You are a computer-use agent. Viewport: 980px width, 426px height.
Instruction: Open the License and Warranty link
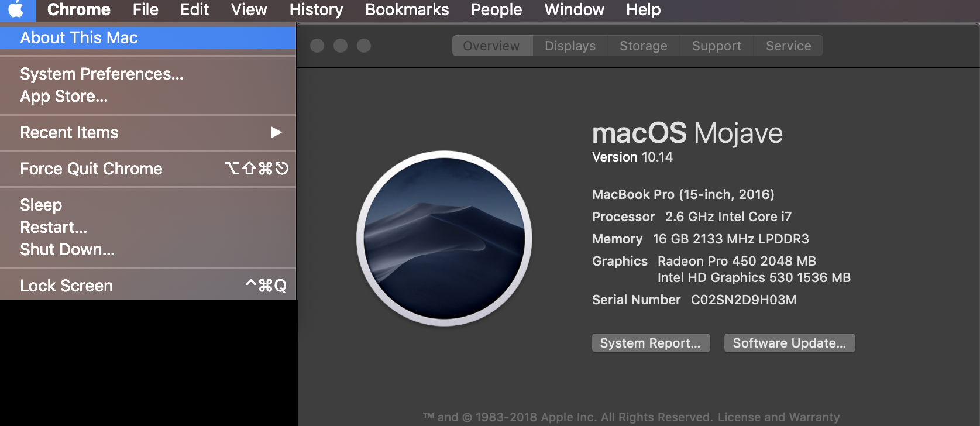[778, 417]
